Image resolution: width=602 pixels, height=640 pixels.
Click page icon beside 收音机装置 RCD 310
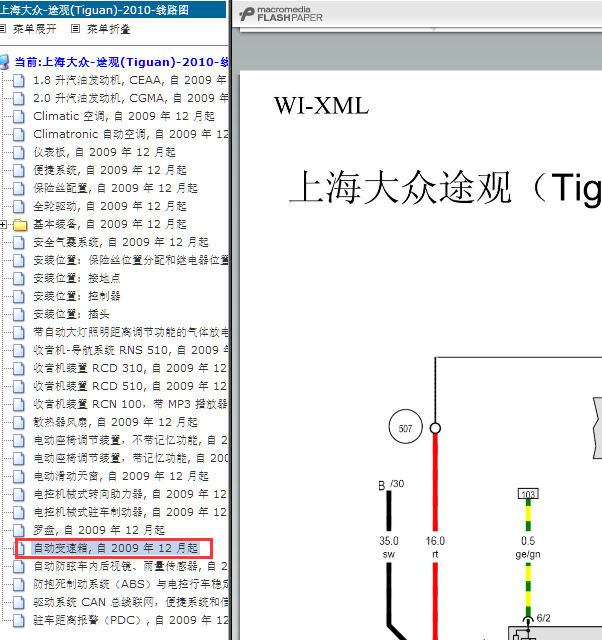[18, 368]
